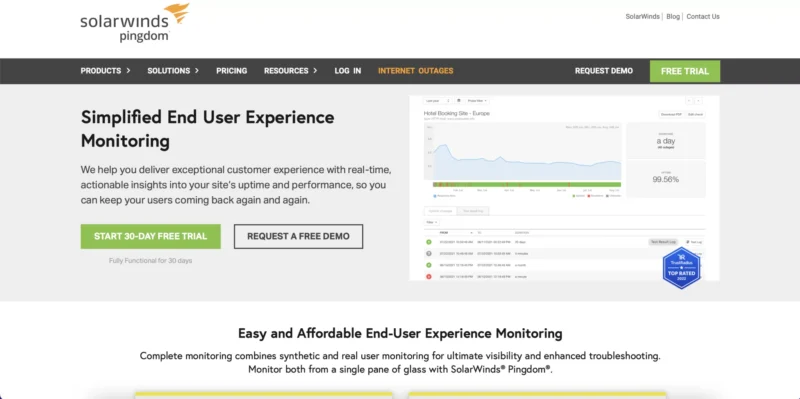Click the 99.56% uptime value
This screenshot has height=399, width=800.
point(666,180)
